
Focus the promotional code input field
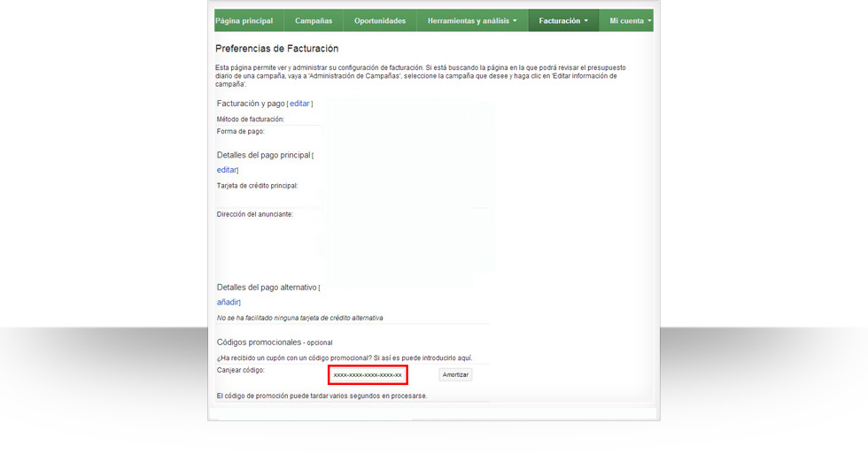[368, 374]
